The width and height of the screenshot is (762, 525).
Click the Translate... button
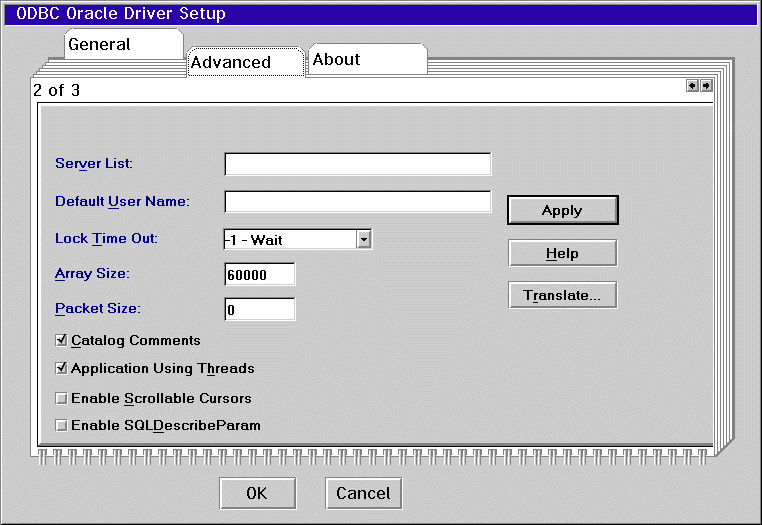coord(562,295)
